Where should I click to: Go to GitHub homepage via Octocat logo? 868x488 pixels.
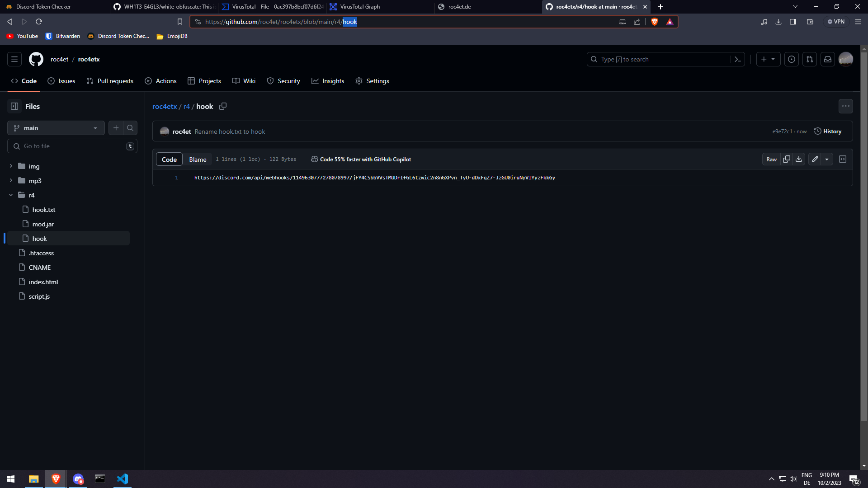pyautogui.click(x=36, y=59)
